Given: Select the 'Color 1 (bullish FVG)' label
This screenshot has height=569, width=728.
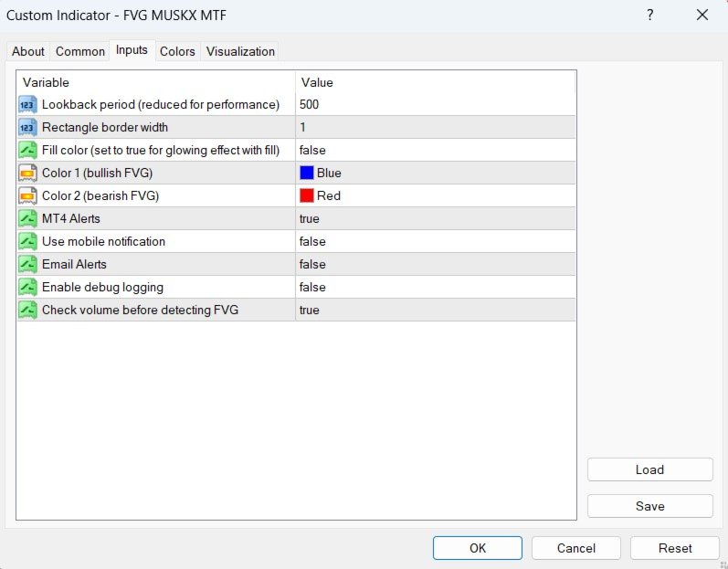Looking at the screenshot, I should click(x=97, y=173).
